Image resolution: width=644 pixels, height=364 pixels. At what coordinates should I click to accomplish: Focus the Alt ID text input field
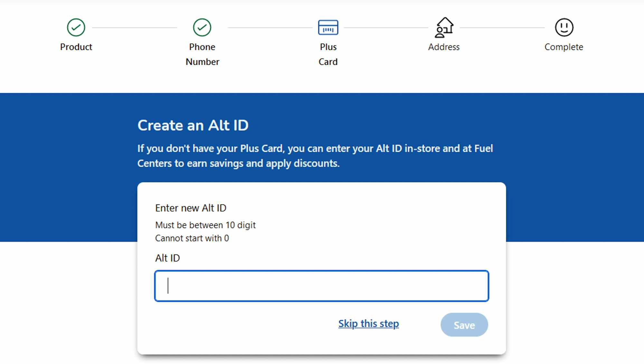pyautogui.click(x=321, y=286)
